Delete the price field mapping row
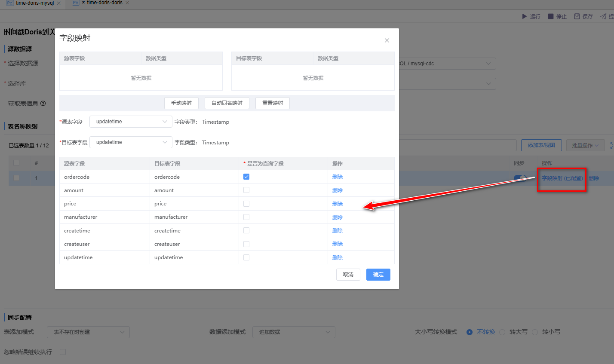Screen dimensions: 614x364 [337, 204]
